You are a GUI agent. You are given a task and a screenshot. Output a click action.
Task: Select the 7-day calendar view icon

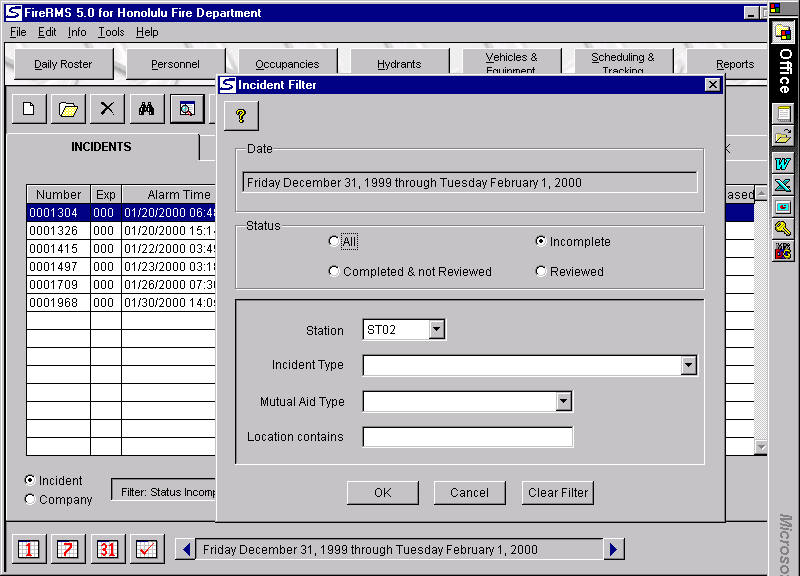tap(69, 549)
